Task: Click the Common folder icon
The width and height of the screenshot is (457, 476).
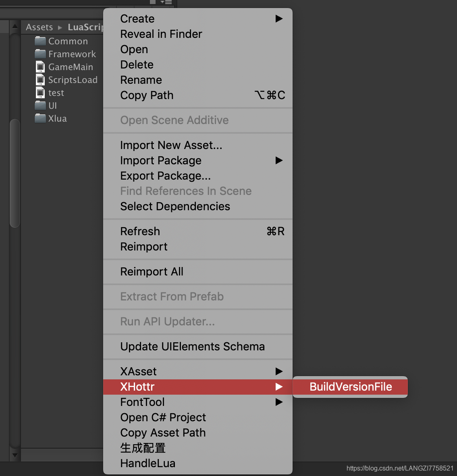Action: coord(40,41)
